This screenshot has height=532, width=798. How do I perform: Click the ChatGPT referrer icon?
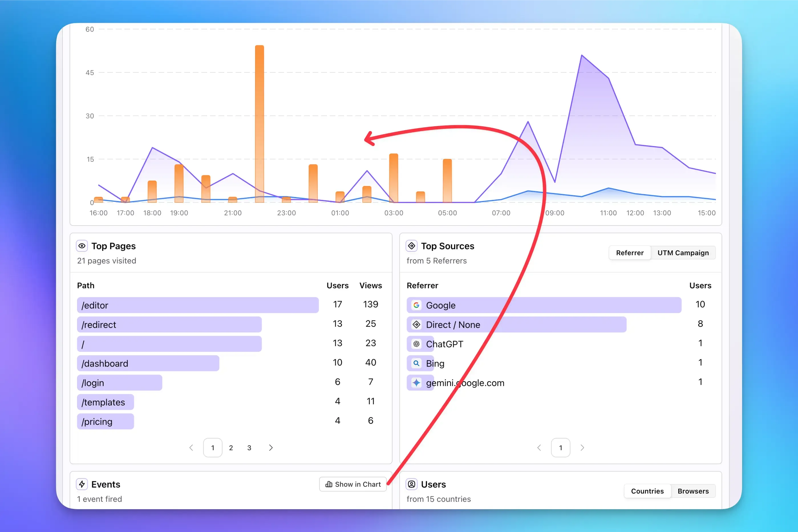[416, 344]
